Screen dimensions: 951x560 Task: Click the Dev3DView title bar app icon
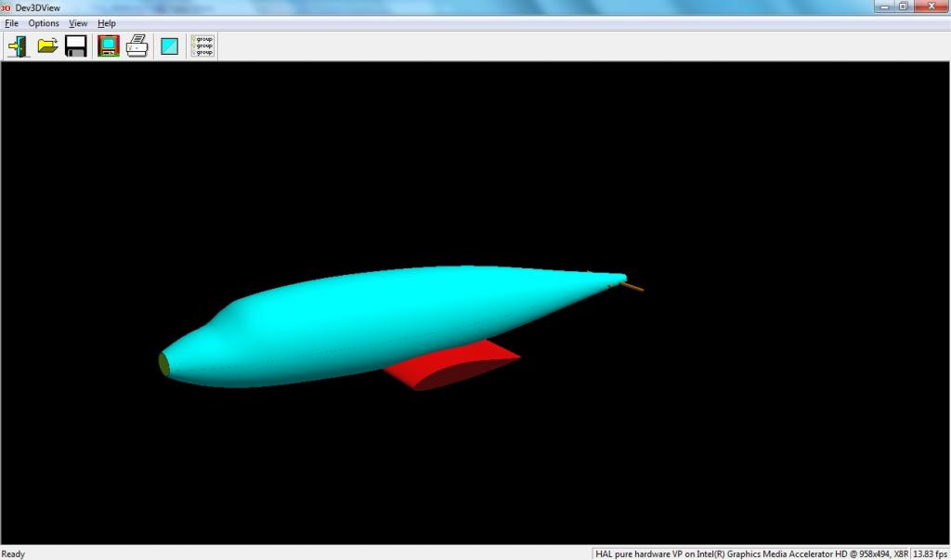[6, 7]
